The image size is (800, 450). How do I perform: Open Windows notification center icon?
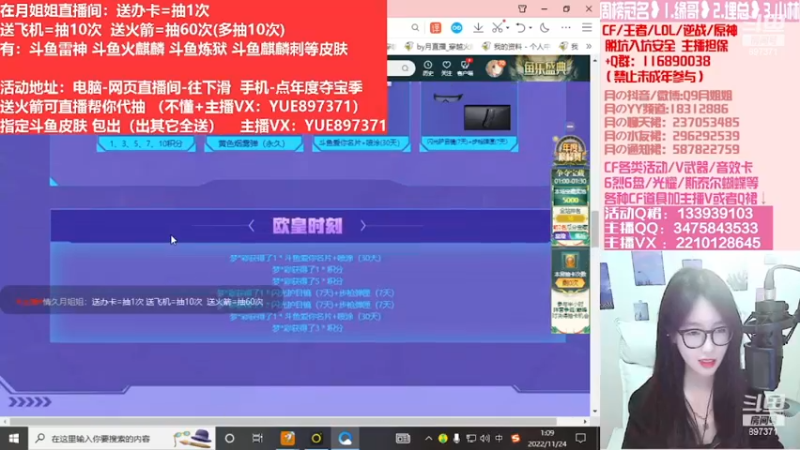pyautogui.click(x=580, y=438)
